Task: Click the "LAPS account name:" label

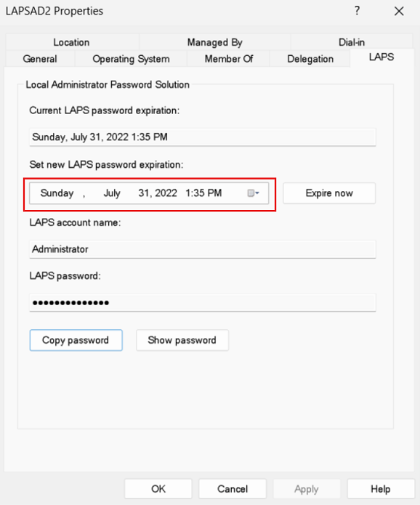Action: [75, 222]
